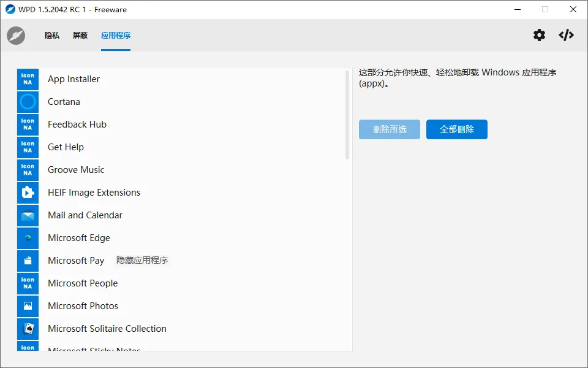The width and height of the screenshot is (588, 368).
Task: Select the Get Help icon tile
Action: 28,147
